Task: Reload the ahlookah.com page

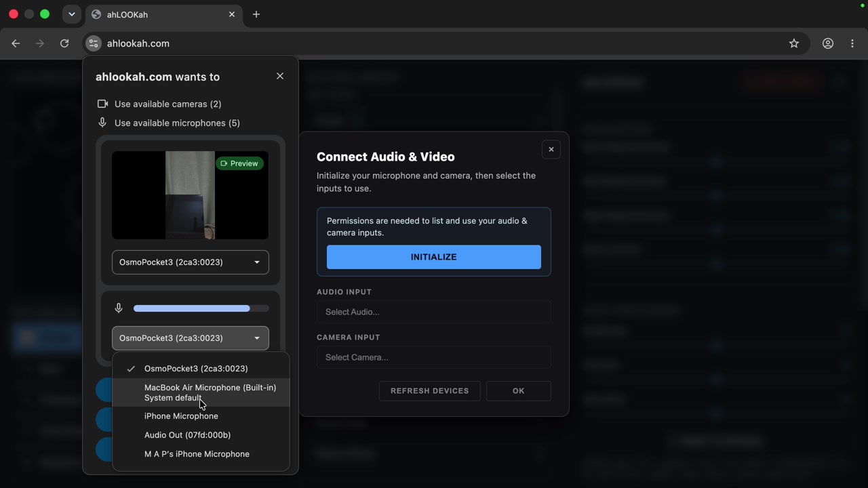Action: (x=64, y=43)
